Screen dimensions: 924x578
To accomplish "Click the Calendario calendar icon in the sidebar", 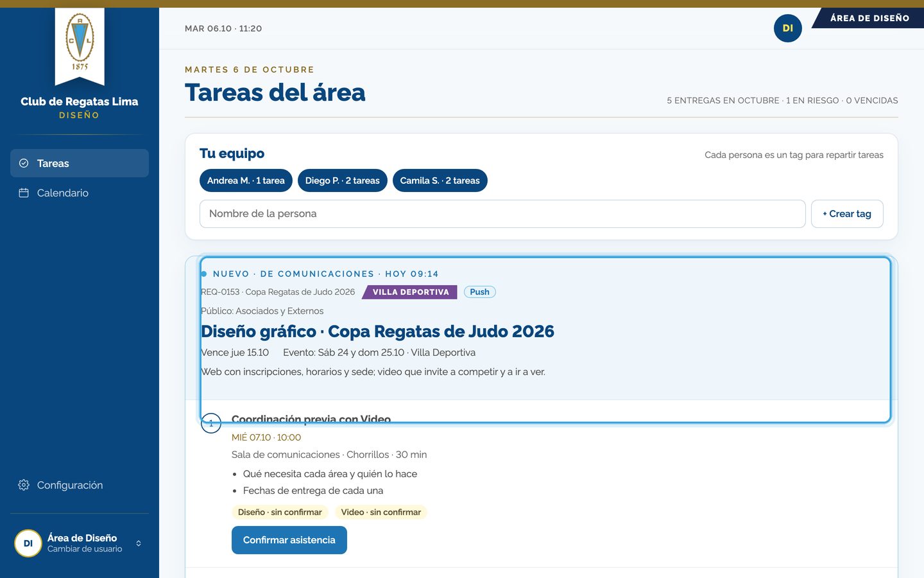I will pyautogui.click(x=24, y=193).
